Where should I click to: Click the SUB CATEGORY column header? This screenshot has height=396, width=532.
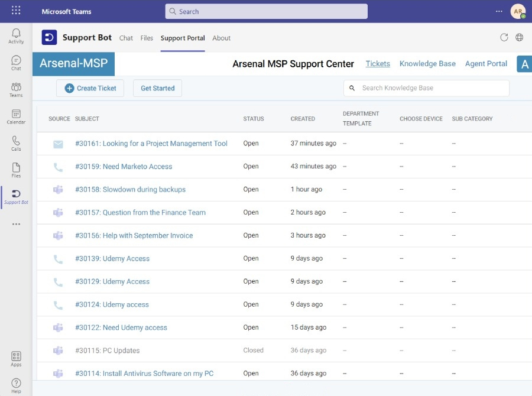[x=472, y=119]
